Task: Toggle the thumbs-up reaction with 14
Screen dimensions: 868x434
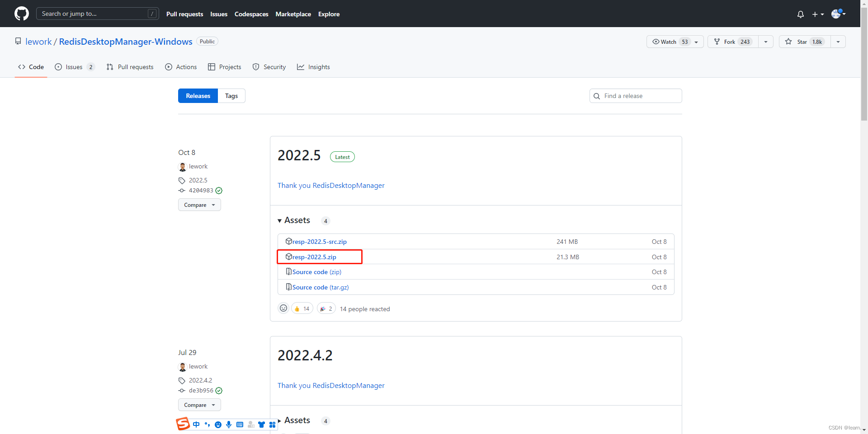Action: (x=302, y=308)
